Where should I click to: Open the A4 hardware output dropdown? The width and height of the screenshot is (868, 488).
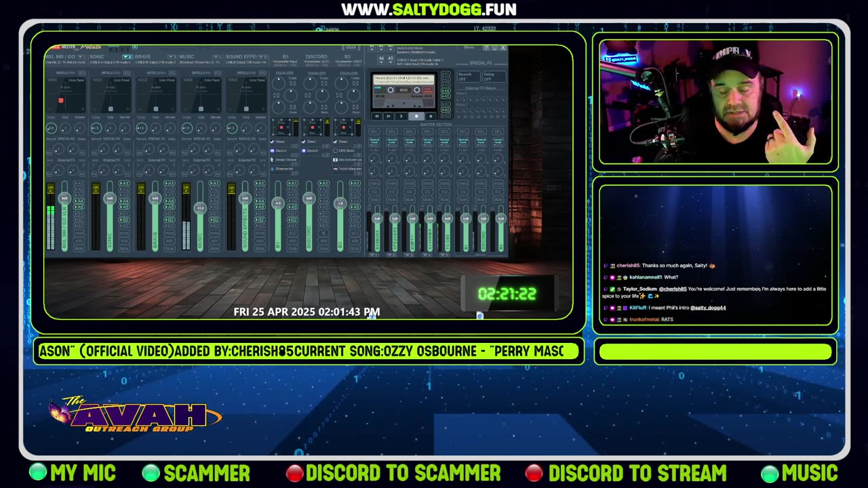381,60
